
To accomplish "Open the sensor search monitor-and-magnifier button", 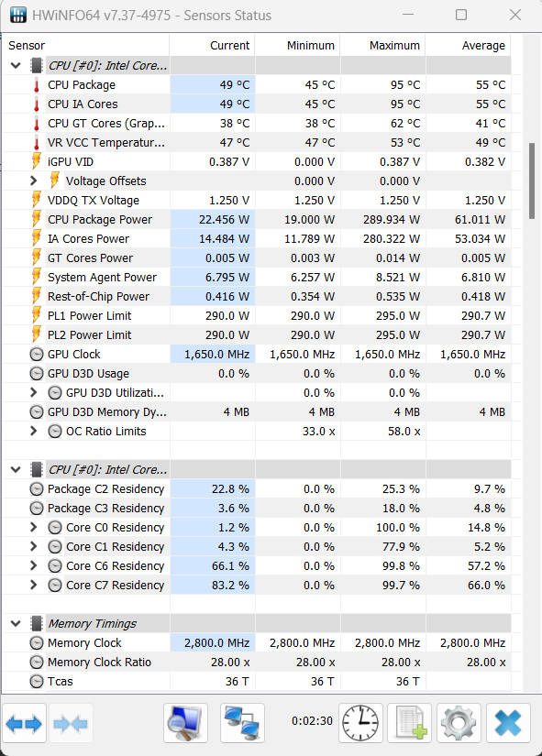I will point(185,723).
